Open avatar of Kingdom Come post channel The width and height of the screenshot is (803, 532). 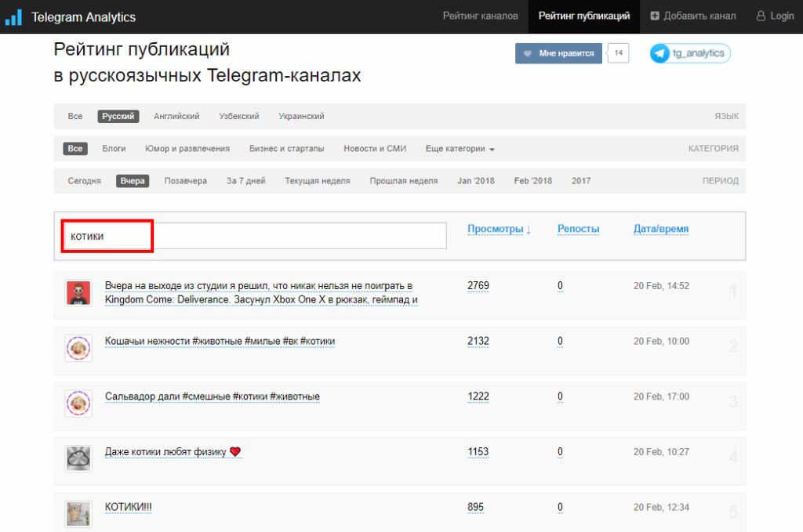(78, 293)
